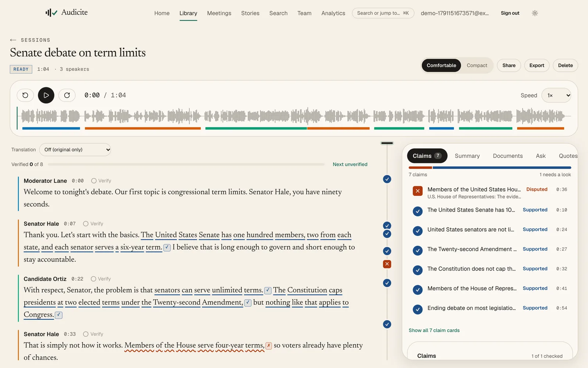Toggle Verify for Moderator Lane segment
This screenshot has height=368, width=588.
tap(101, 181)
